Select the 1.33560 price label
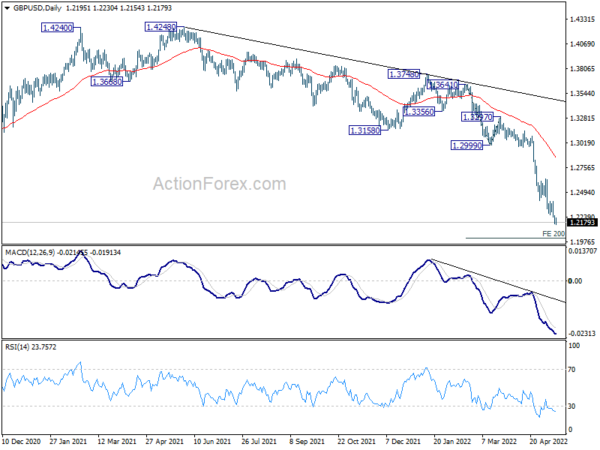600x450 pixels. [413, 111]
